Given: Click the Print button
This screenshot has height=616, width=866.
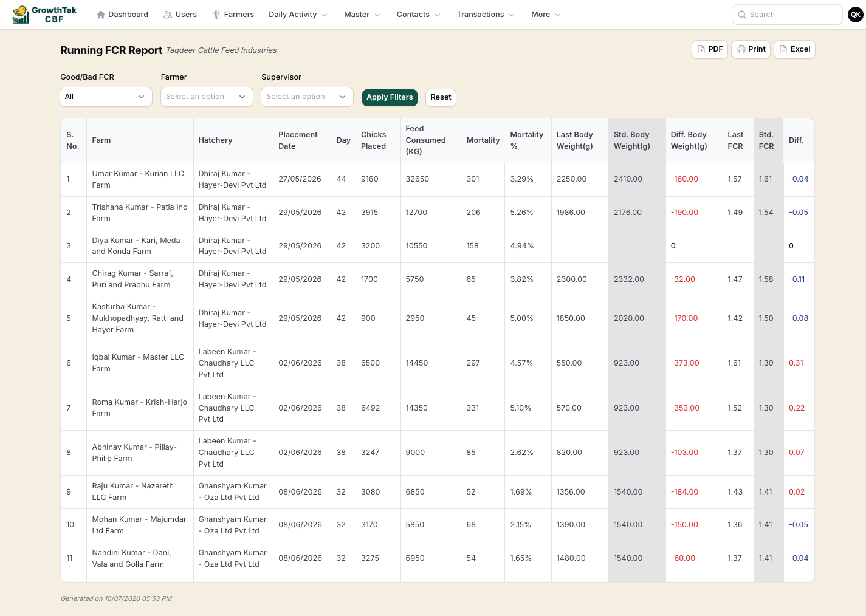Looking at the screenshot, I should pos(751,49).
